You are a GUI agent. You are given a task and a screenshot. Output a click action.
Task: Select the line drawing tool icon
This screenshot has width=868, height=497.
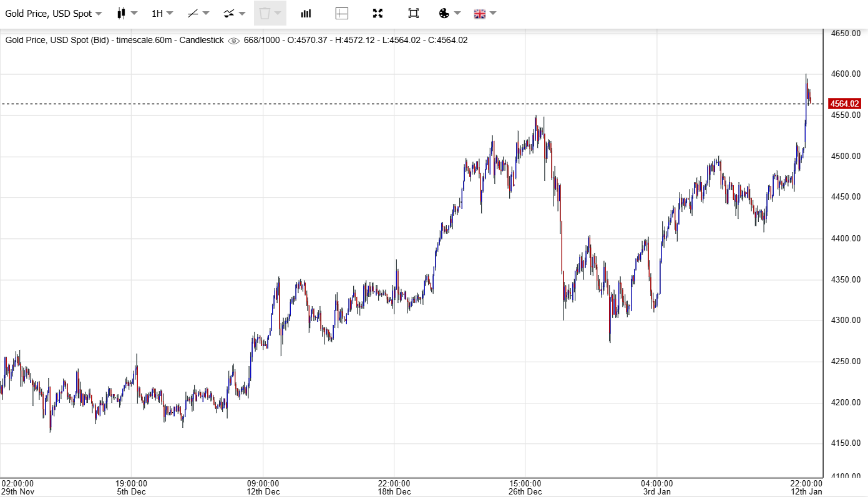(x=193, y=13)
